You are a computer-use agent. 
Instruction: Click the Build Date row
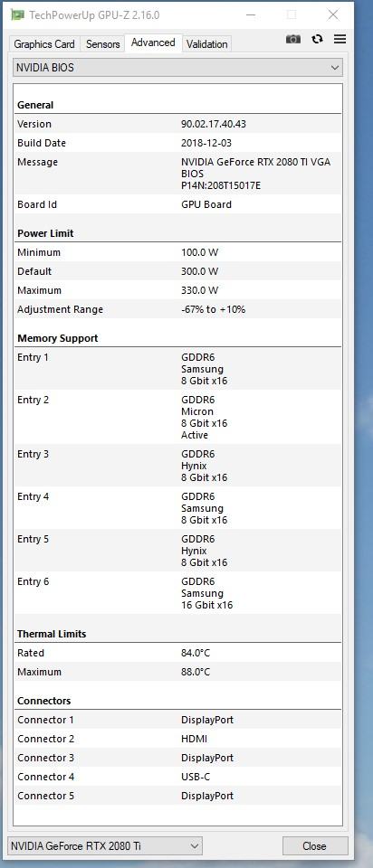click(178, 143)
